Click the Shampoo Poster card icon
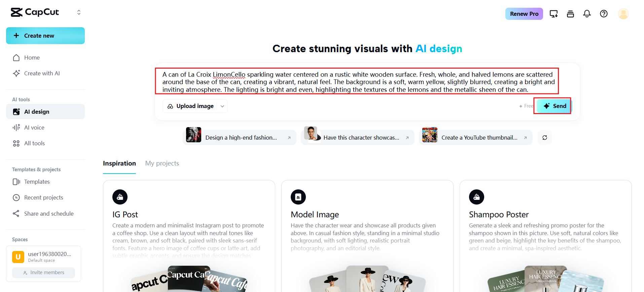This screenshot has height=292, width=644. (x=476, y=197)
